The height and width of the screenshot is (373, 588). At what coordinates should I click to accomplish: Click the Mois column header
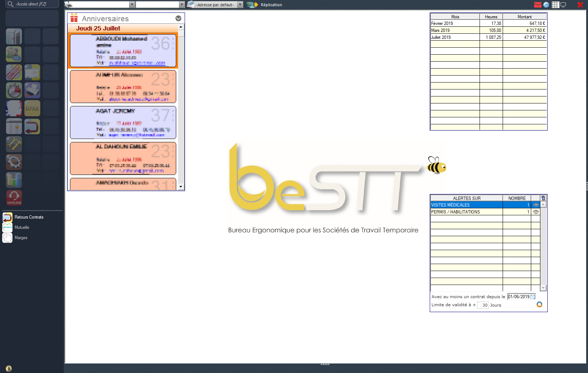[455, 17]
